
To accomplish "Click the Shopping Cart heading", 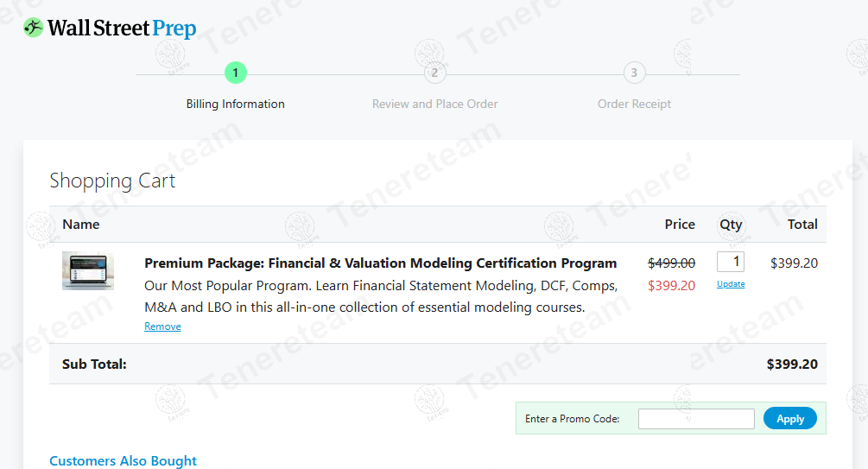I will pyautogui.click(x=112, y=181).
